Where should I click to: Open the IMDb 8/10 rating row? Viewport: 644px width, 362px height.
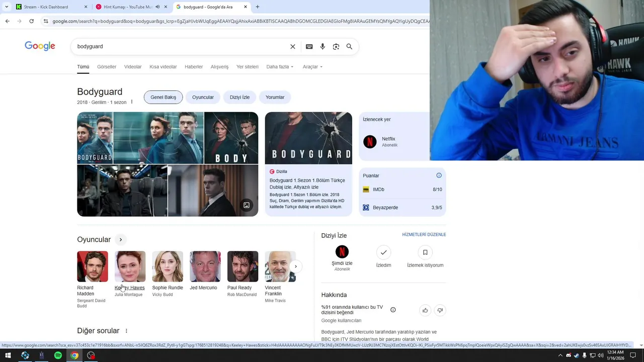click(x=403, y=190)
